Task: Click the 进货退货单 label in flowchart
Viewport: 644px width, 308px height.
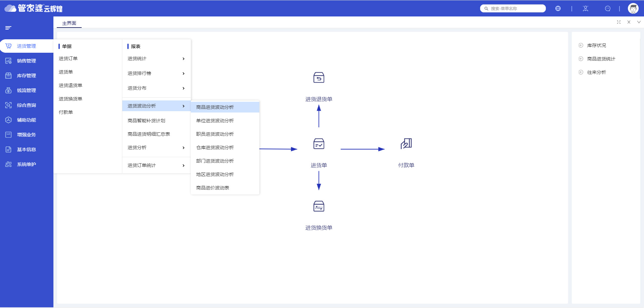Action: (x=319, y=99)
